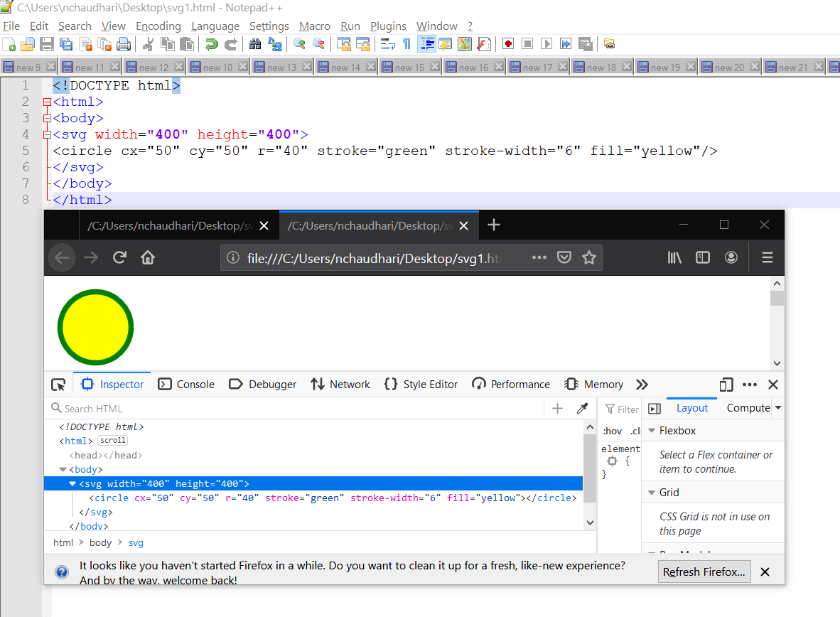Click the Zoom Out magnifier icon
The image size is (840, 617).
click(319, 44)
